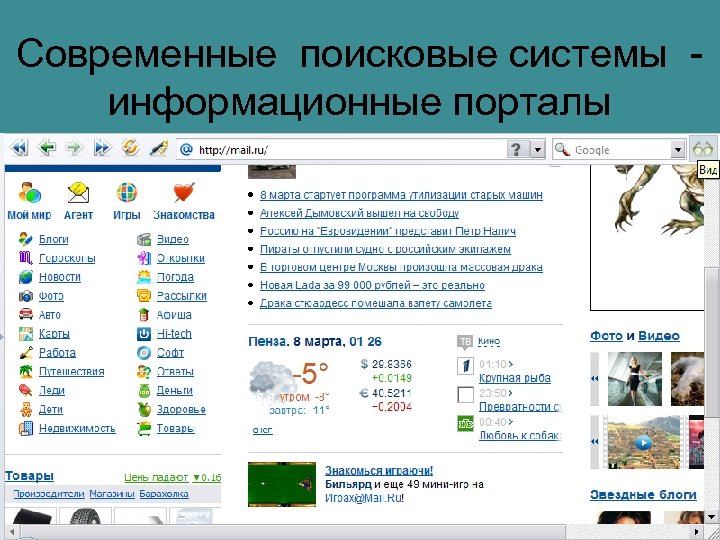Viewport: 720px width, 540px height.
Task: Open the Афиша link
Action: 174,315
